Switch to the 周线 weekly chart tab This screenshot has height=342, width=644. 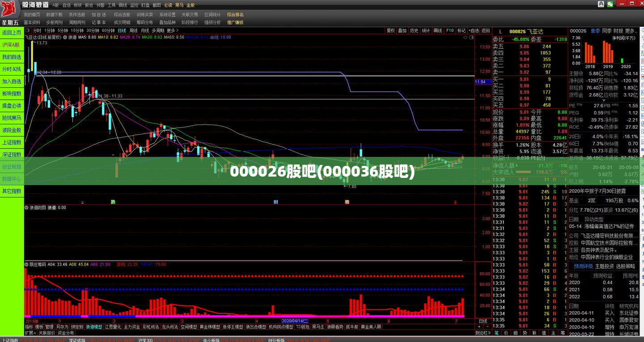point(133,30)
